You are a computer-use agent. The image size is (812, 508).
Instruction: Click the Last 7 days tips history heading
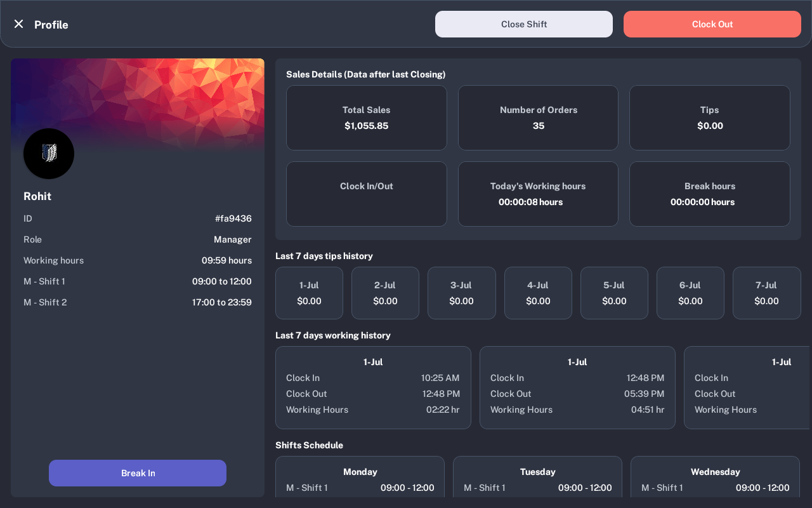click(x=324, y=256)
